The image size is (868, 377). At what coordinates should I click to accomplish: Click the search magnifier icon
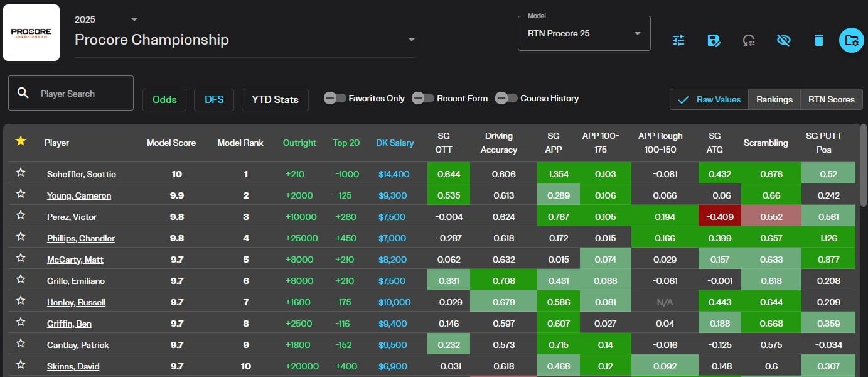point(23,93)
